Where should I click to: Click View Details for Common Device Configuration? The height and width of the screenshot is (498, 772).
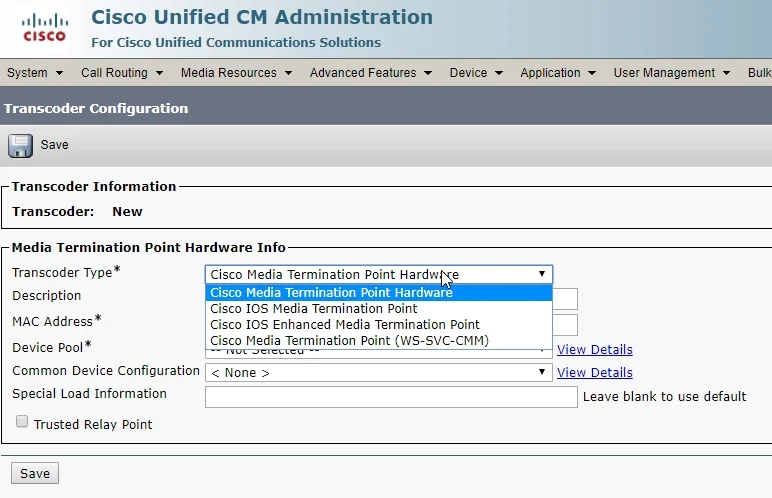[594, 373]
